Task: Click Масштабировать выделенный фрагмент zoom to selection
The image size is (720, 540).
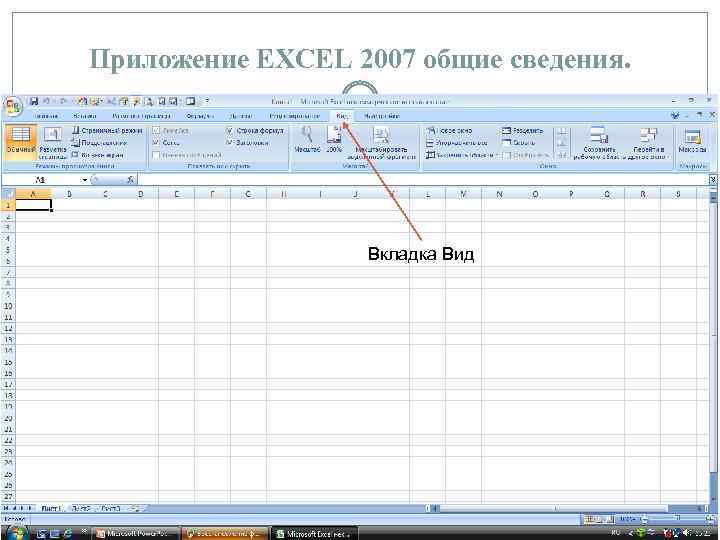Action: point(381,143)
